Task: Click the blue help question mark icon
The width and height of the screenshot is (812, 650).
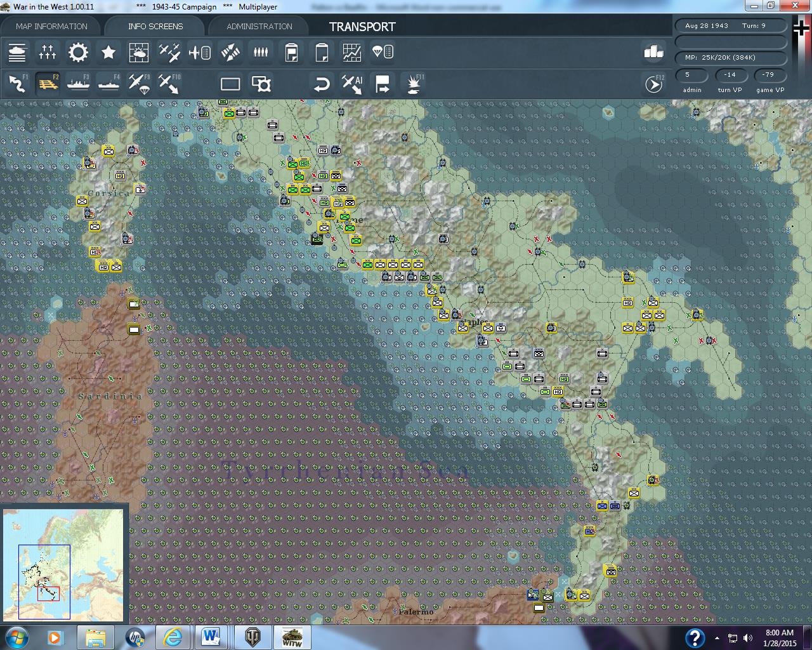Action: click(695, 637)
